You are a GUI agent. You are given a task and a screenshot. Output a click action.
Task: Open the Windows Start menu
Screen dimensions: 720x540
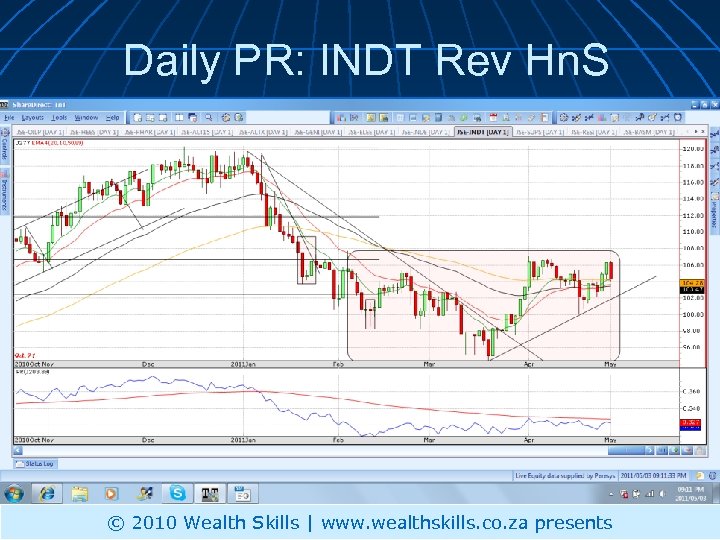[14, 494]
